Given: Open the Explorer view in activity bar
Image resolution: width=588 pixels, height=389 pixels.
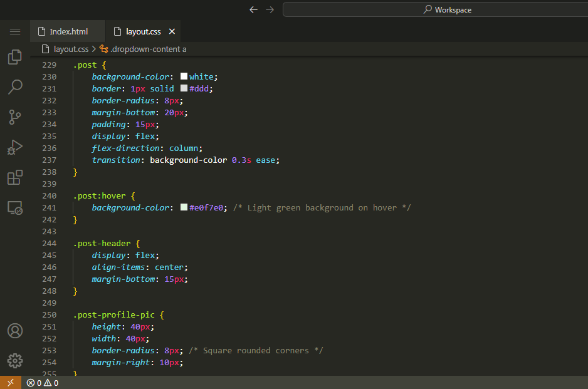Looking at the screenshot, I should [15, 57].
